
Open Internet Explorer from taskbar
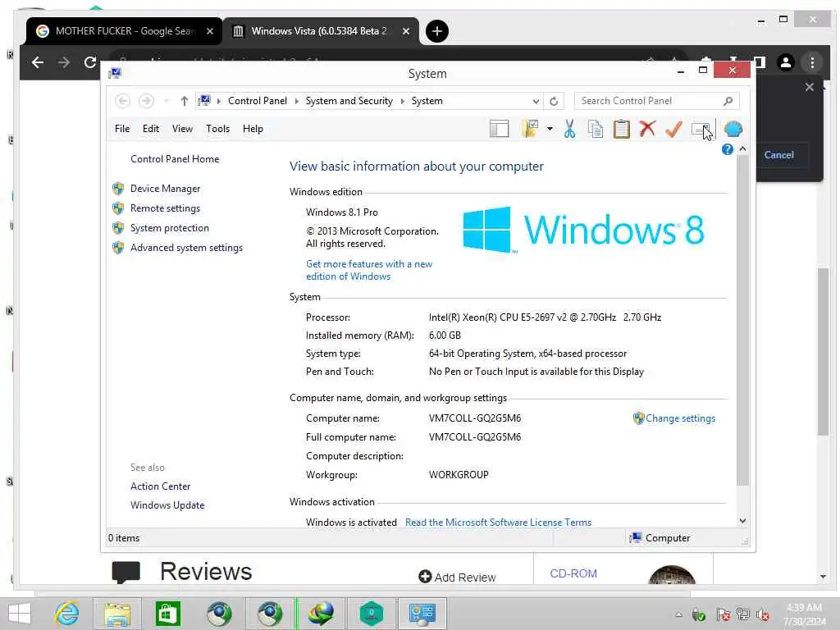tap(66, 614)
